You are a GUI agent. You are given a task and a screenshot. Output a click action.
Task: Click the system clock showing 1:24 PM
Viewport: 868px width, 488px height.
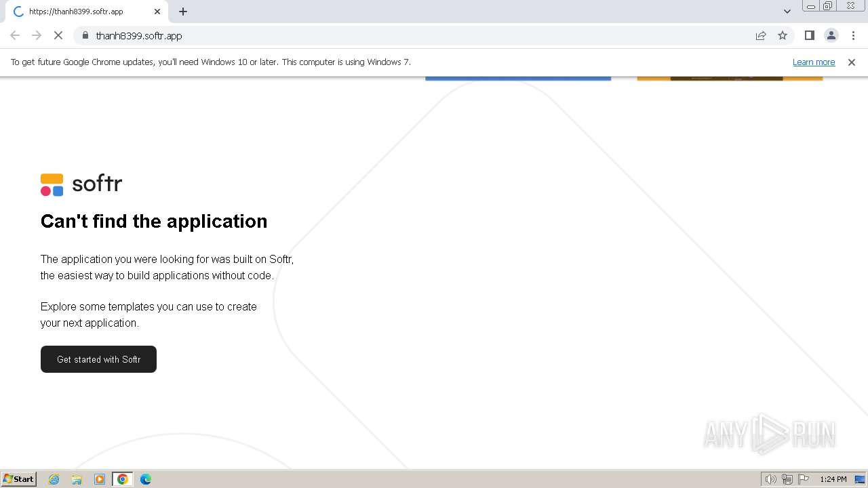pyautogui.click(x=833, y=479)
